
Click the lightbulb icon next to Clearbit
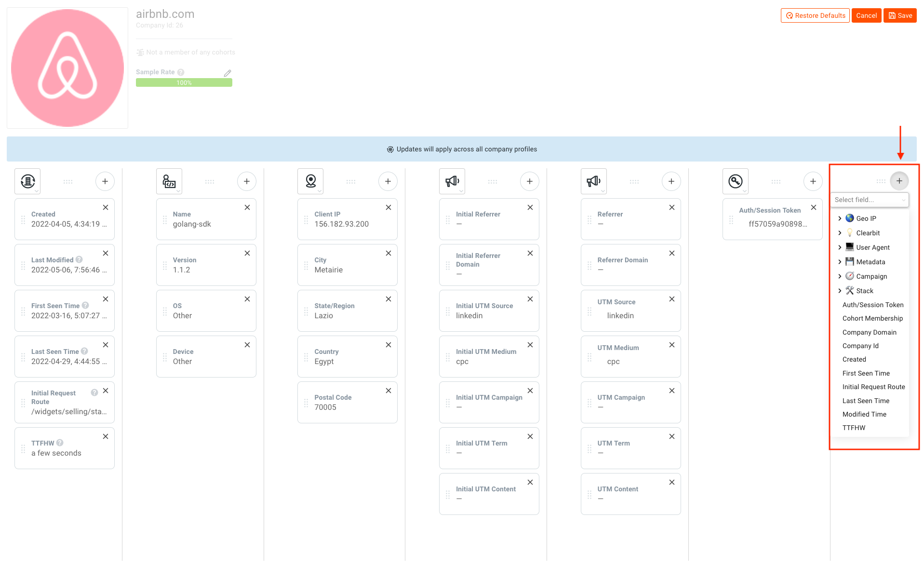850,232
